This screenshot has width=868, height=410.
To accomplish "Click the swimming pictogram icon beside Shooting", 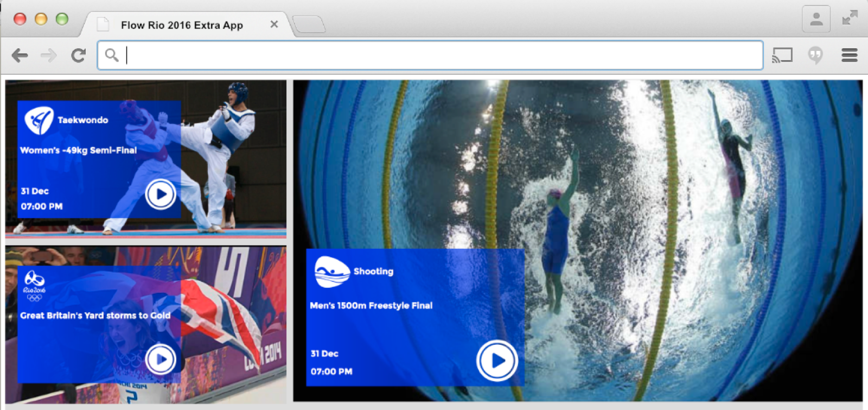I will tap(331, 272).
